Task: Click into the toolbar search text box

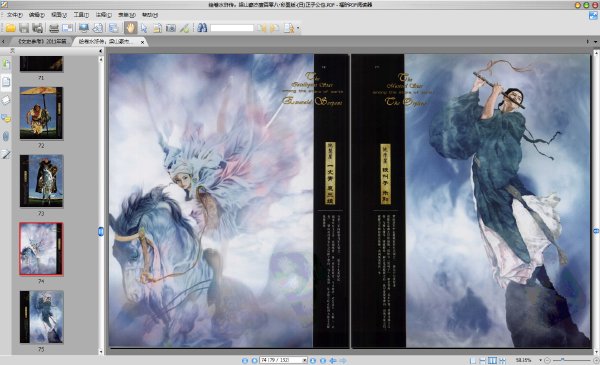Action: 232,28
